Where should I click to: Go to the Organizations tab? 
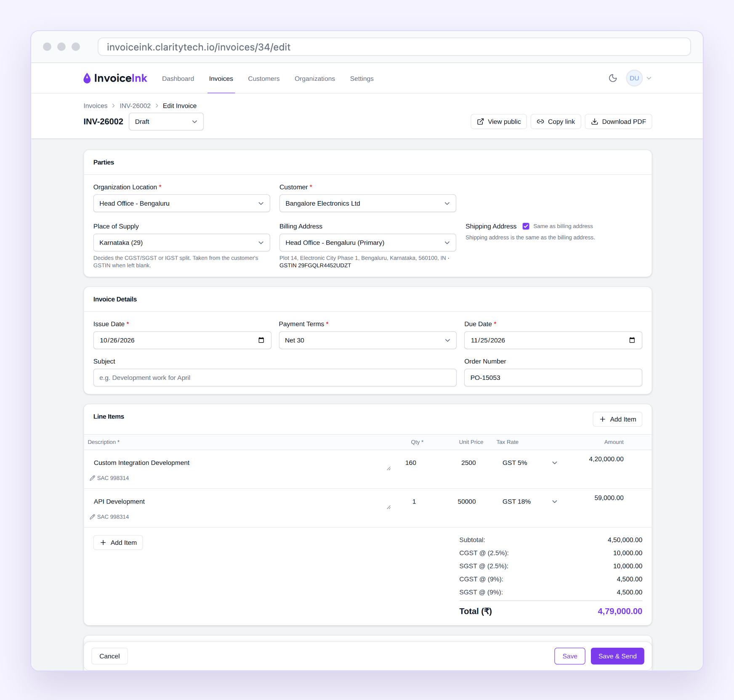[315, 79]
